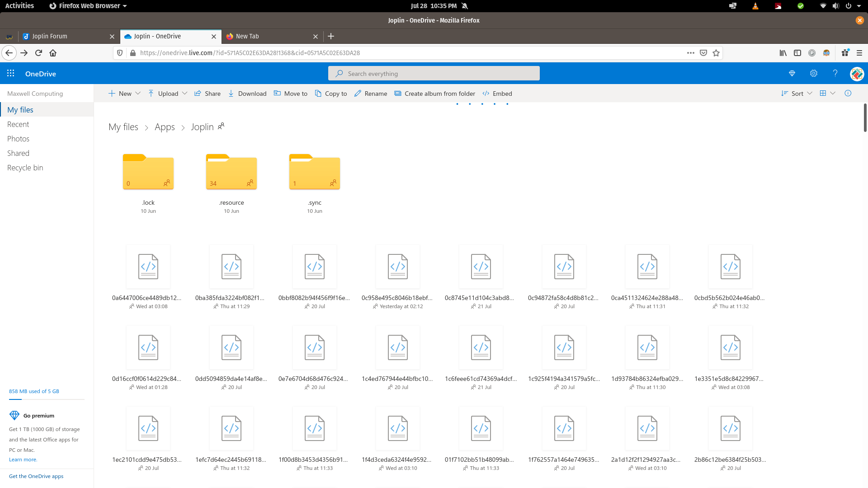The height and width of the screenshot is (488, 868).
Task: Click the premium diamond icon in header
Action: click(x=792, y=73)
